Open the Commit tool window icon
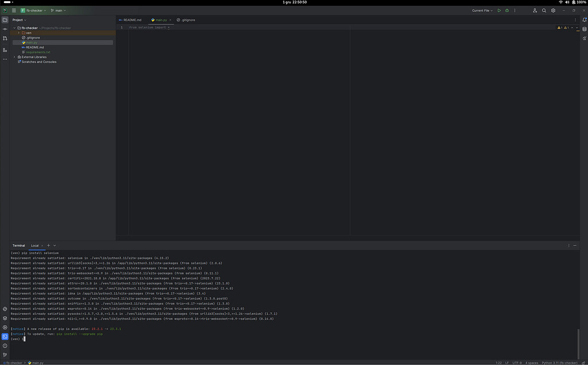 [5, 29]
